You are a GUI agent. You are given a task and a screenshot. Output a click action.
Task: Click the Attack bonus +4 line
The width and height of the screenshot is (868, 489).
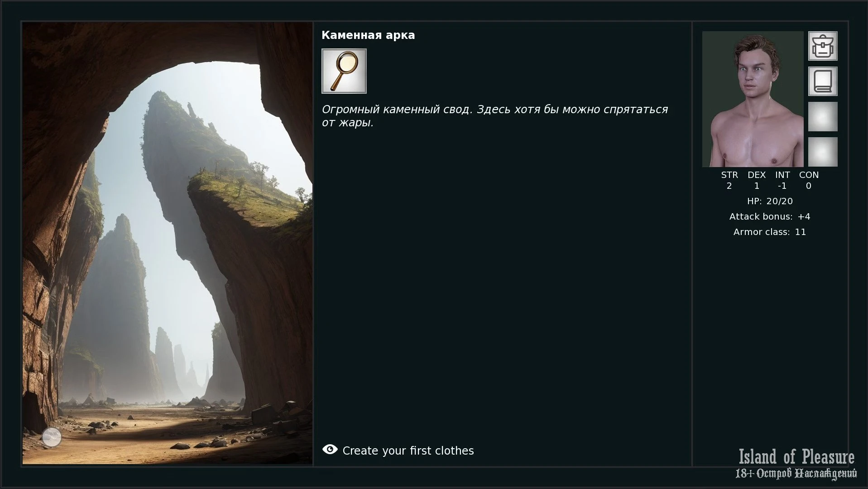pos(770,216)
